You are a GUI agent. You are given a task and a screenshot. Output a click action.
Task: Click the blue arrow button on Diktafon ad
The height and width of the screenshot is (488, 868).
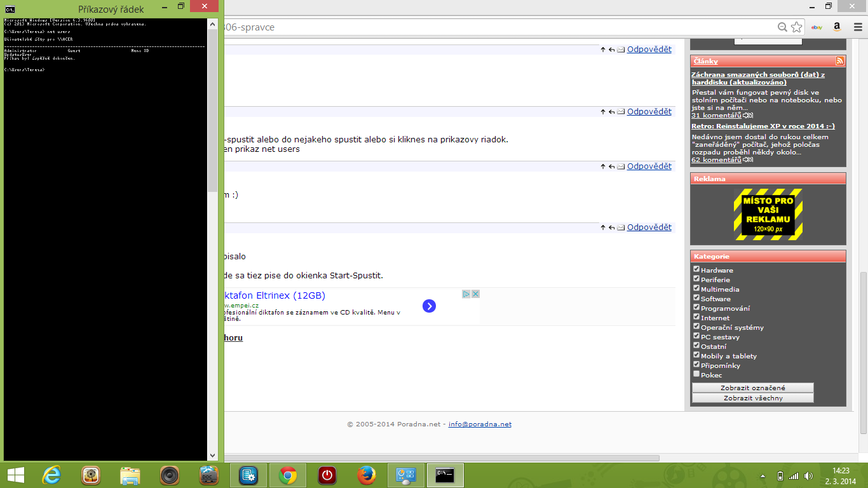(429, 306)
